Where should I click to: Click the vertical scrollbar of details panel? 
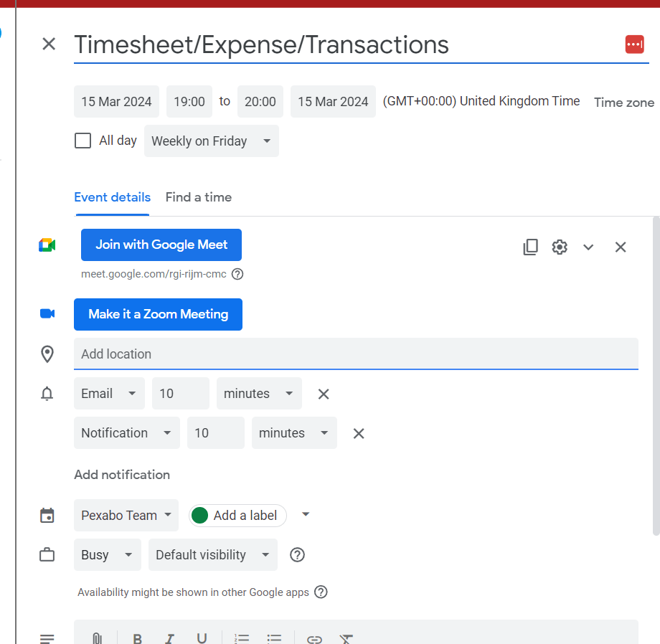[x=656, y=376]
